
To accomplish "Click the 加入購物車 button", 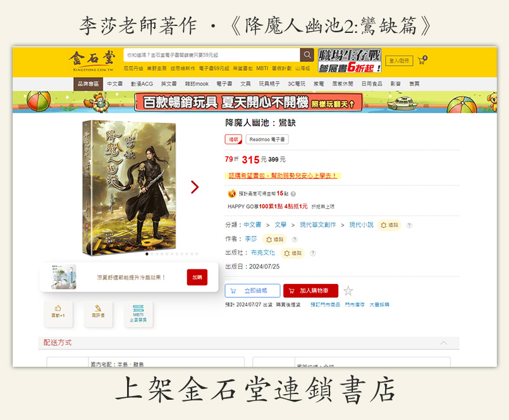I will click(x=310, y=291).
